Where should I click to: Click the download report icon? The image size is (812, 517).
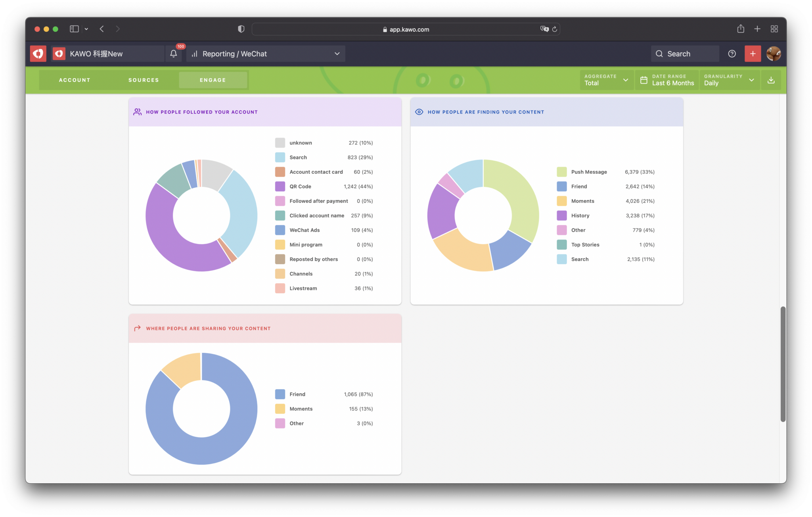[x=771, y=80]
